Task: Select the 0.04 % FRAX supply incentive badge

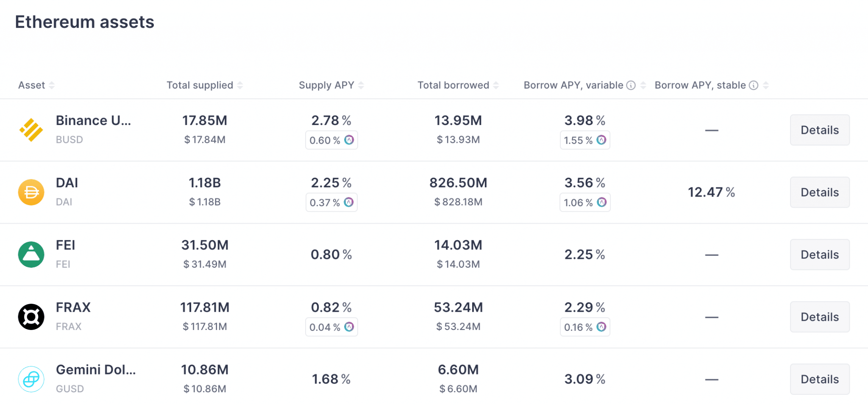Action: point(331,327)
